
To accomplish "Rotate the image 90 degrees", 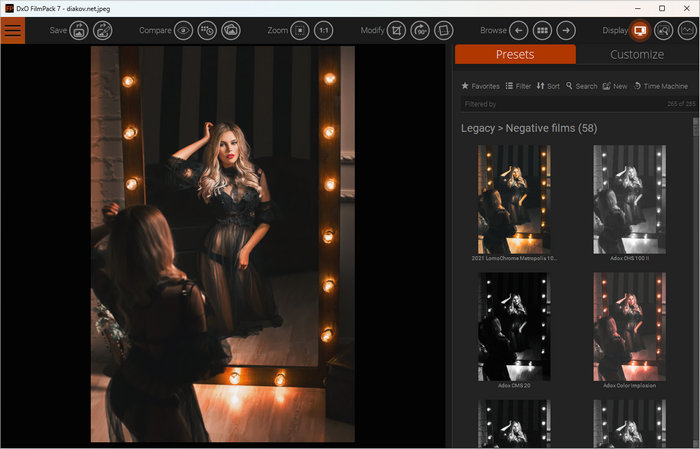I will [x=420, y=30].
